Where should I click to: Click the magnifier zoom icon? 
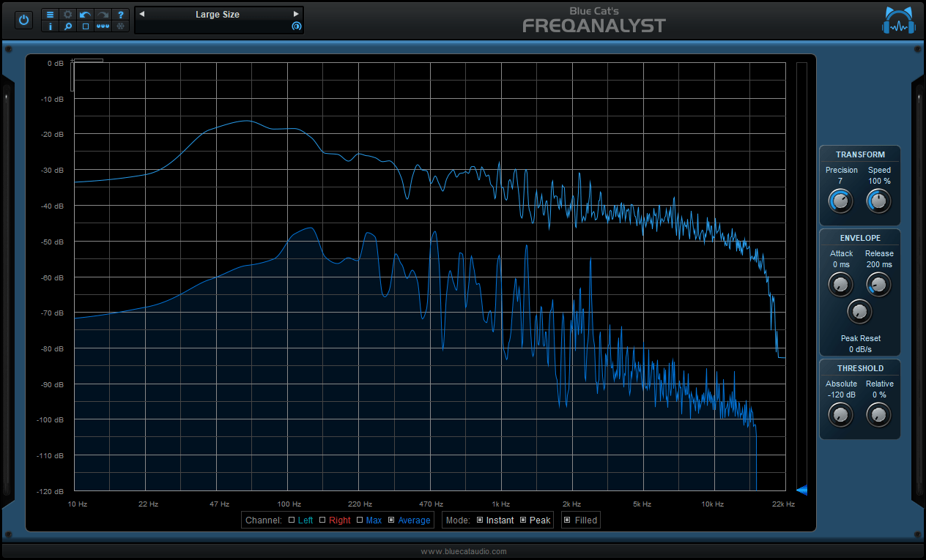[68, 26]
